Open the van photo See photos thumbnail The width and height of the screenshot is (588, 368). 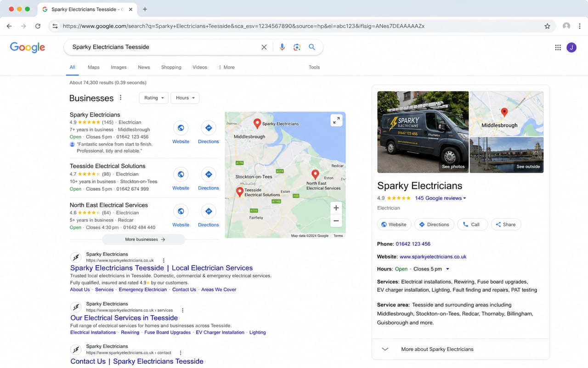[x=423, y=132]
